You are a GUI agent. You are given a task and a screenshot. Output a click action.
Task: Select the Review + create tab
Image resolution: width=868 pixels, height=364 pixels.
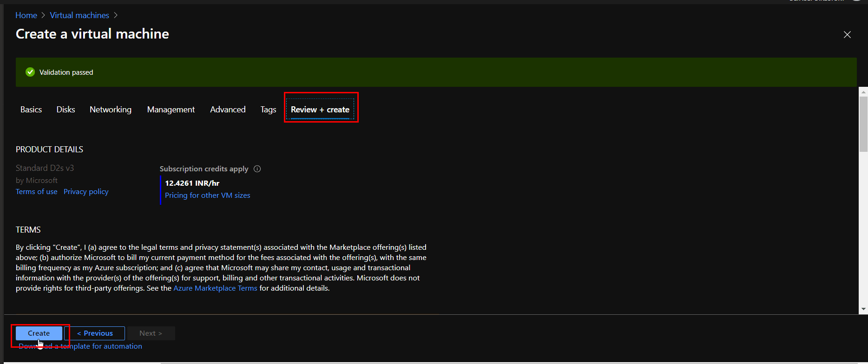(320, 110)
